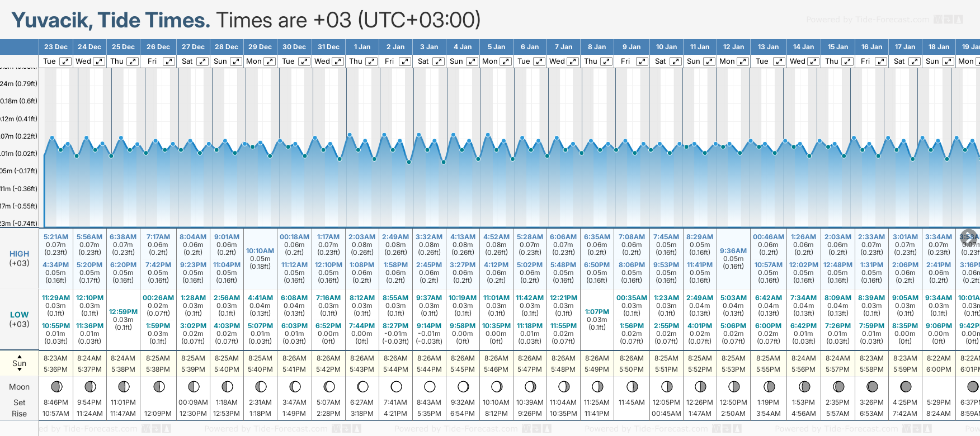Expand Thu 1 Jan tide details
The image size is (980, 436).
371,61
